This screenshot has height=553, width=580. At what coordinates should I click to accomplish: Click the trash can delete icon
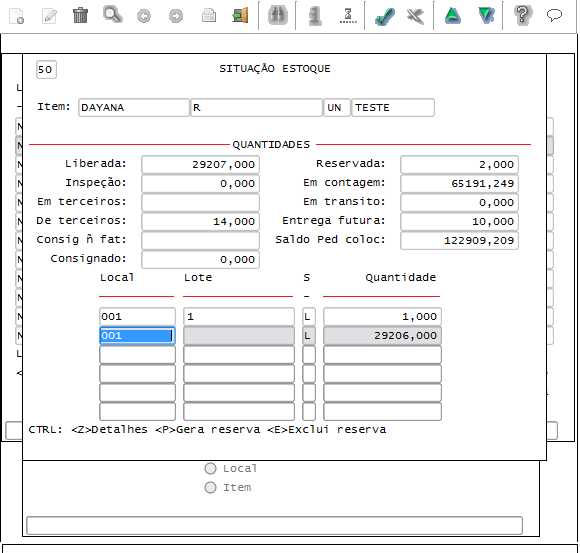point(80,16)
